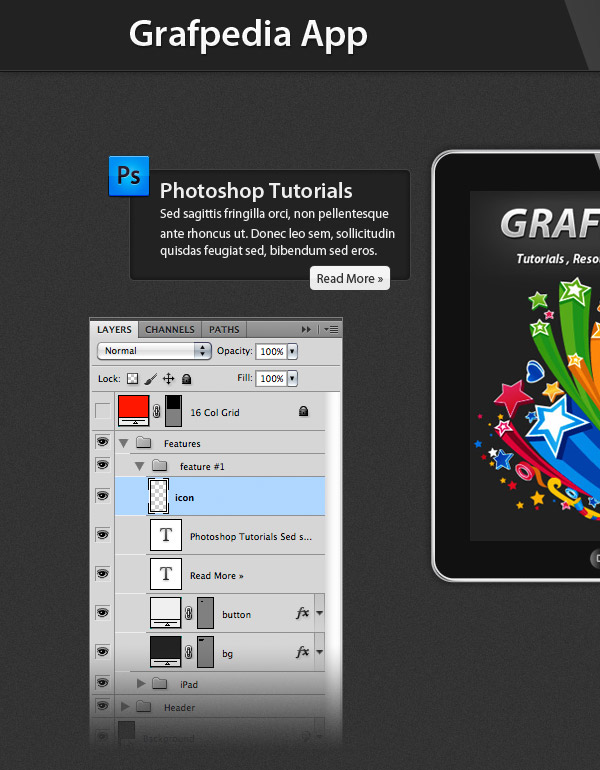This screenshot has height=770, width=600.
Task: Switch to the Layers tab
Action: click(x=114, y=330)
